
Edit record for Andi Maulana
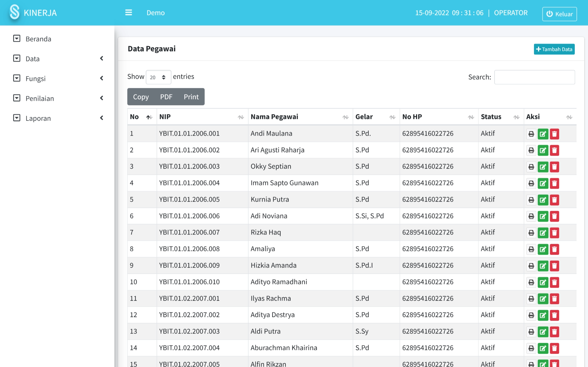tap(543, 134)
